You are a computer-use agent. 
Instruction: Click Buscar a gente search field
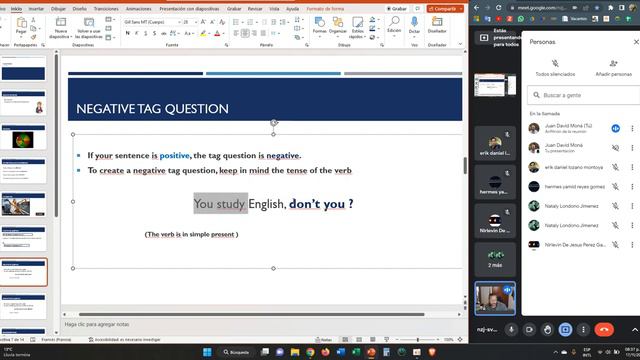click(x=584, y=95)
